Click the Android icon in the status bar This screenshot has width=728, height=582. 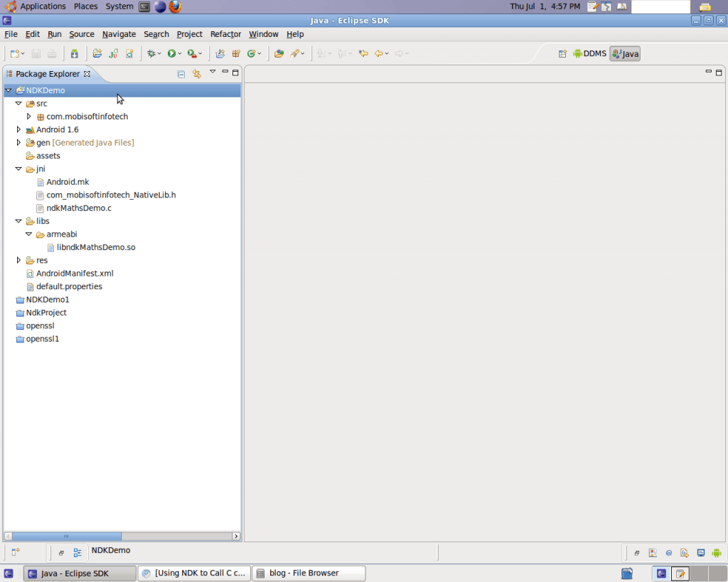click(716, 552)
